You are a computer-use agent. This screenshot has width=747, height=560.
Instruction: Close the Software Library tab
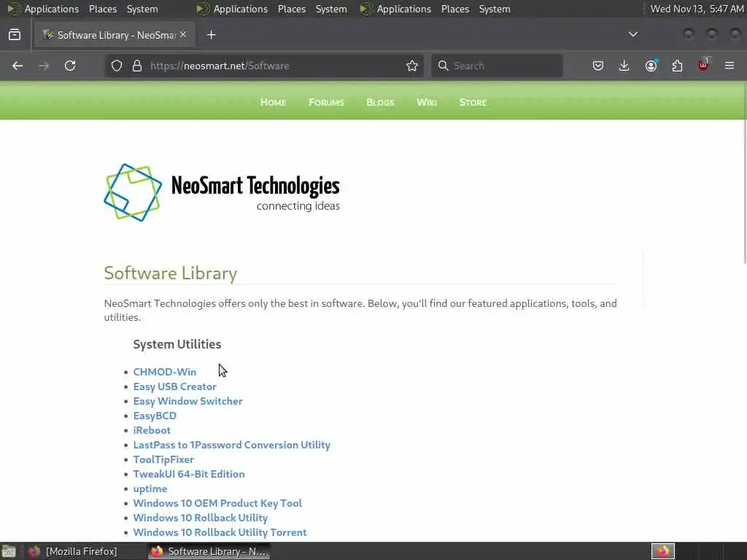(183, 35)
